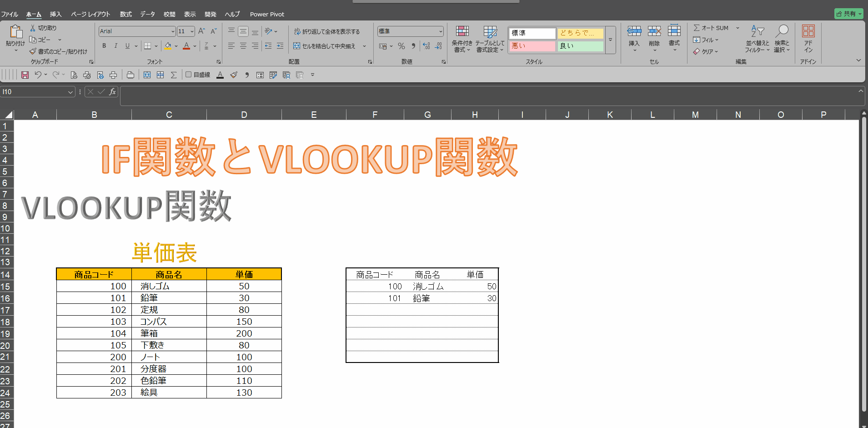Toggle the gridlines (目盛線) checkbox

click(x=189, y=75)
